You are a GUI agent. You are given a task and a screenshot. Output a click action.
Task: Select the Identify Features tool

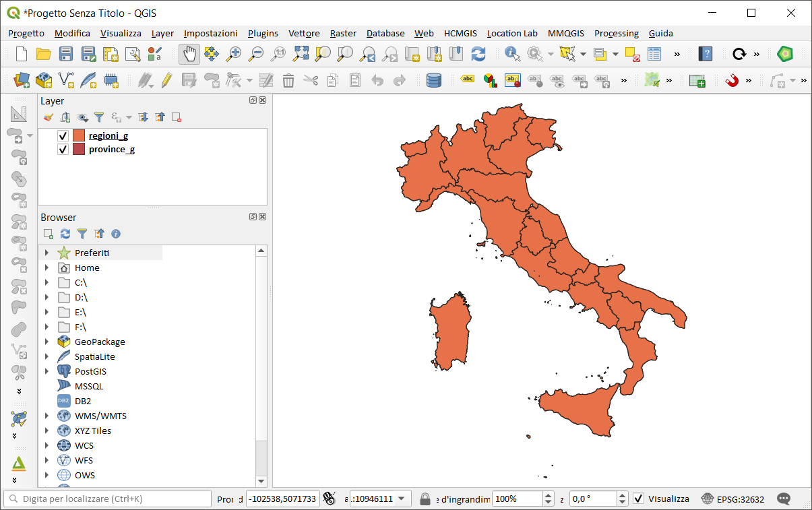tap(512, 54)
